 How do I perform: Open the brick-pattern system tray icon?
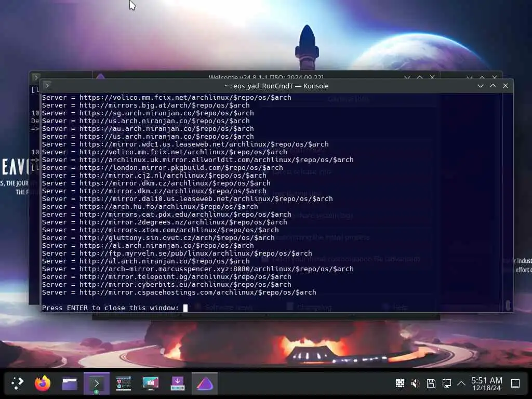(400, 383)
